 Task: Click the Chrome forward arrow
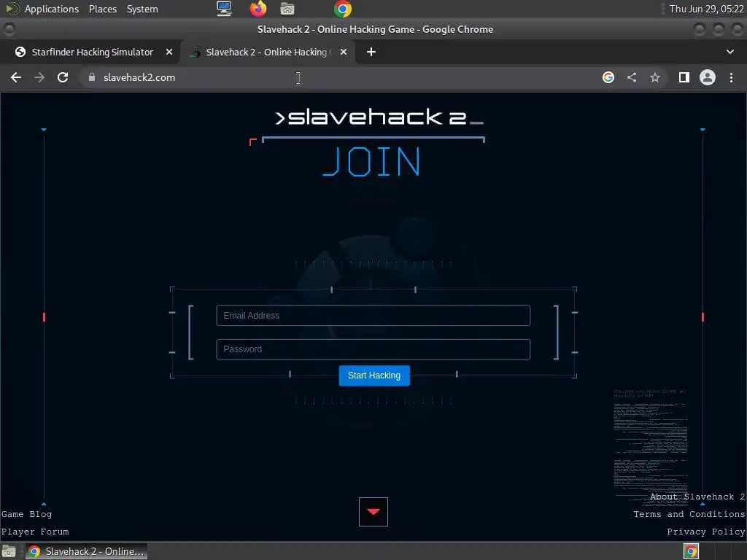(x=39, y=77)
